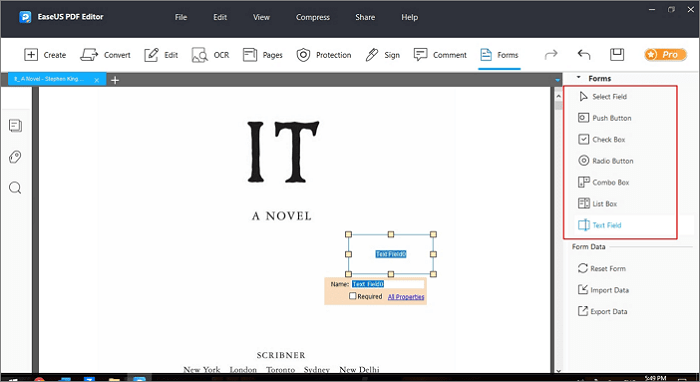Open the Comment tool
Viewport: 700px width, 382px height.
coord(440,55)
